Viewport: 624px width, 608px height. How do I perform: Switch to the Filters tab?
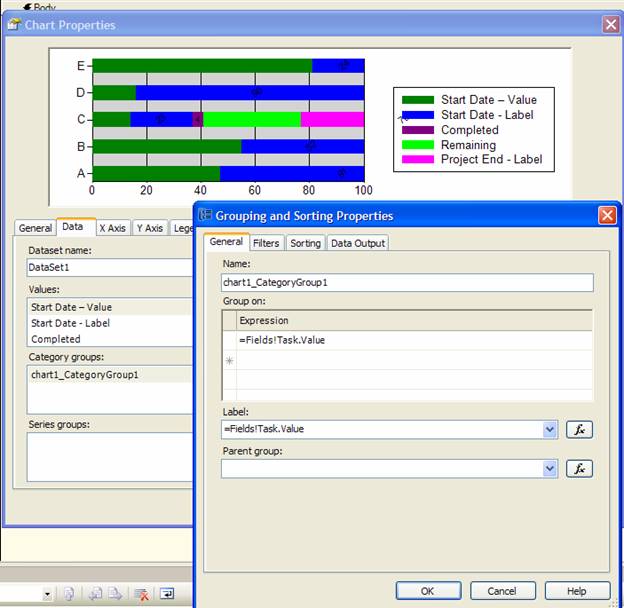266,243
